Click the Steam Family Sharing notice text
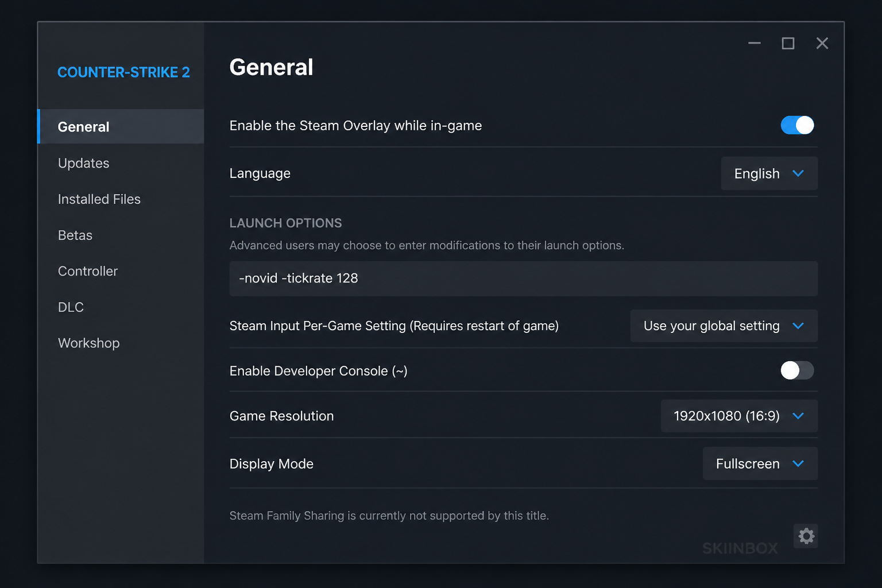The width and height of the screenshot is (882, 588). click(389, 516)
